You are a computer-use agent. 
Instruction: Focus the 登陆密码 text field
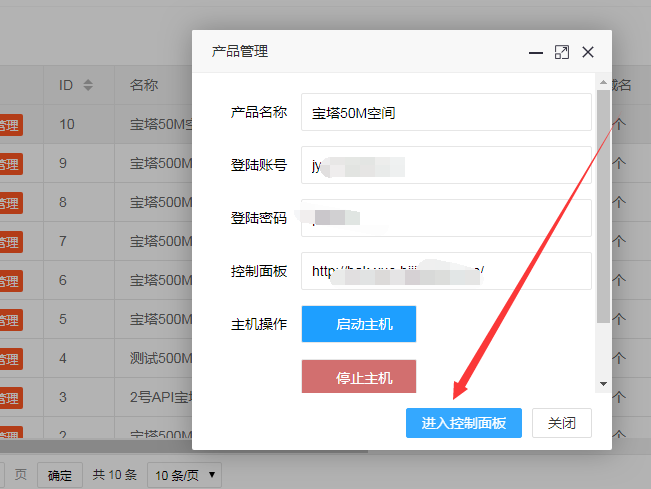coord(446,218)
